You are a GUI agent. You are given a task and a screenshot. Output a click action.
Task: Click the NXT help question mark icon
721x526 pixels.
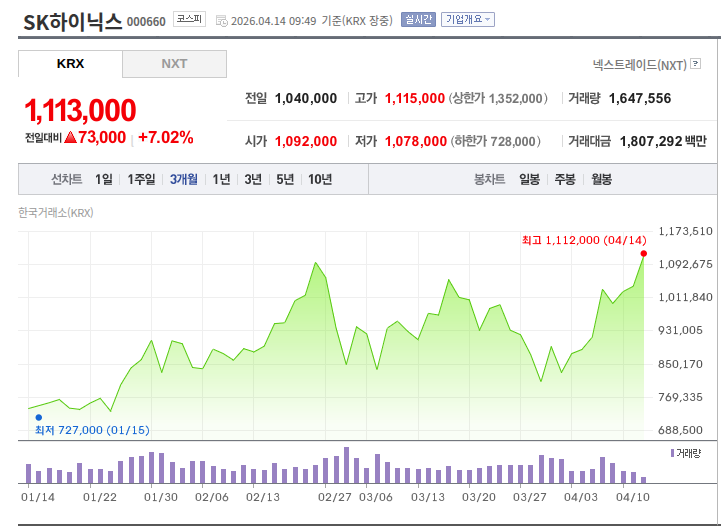tap(696, 63)
